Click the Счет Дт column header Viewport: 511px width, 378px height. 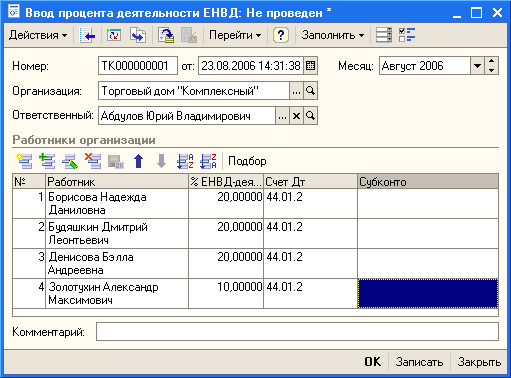coord(310,182)
